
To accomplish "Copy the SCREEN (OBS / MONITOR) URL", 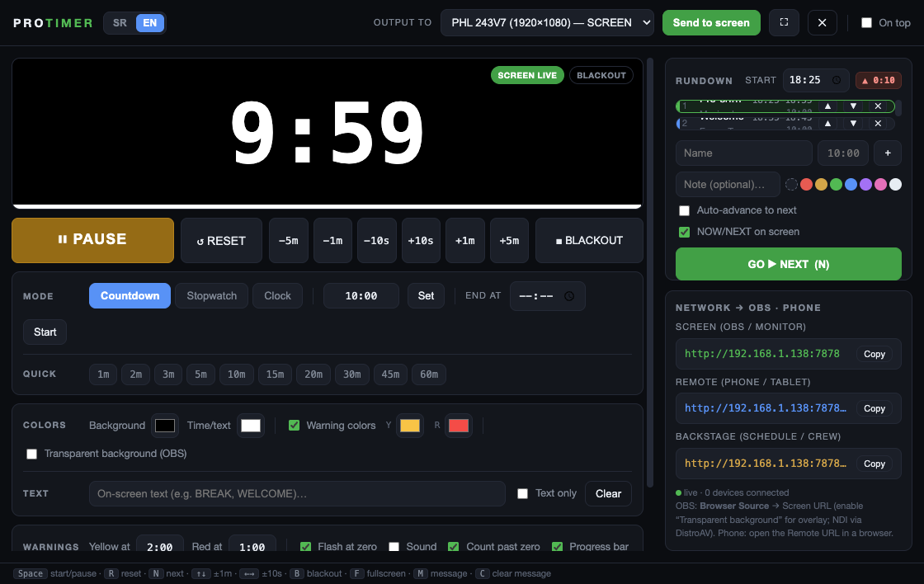I will tap(874, 354).
